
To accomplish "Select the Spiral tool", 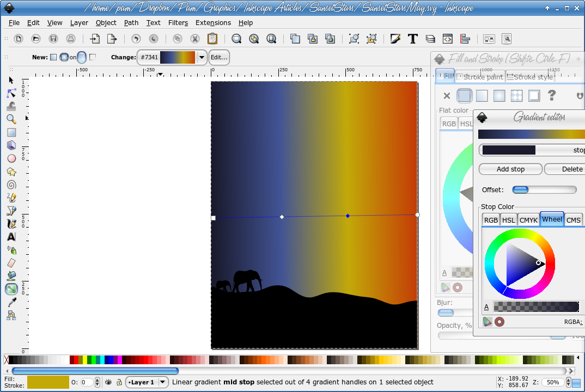I will click(x=11, y=185).
